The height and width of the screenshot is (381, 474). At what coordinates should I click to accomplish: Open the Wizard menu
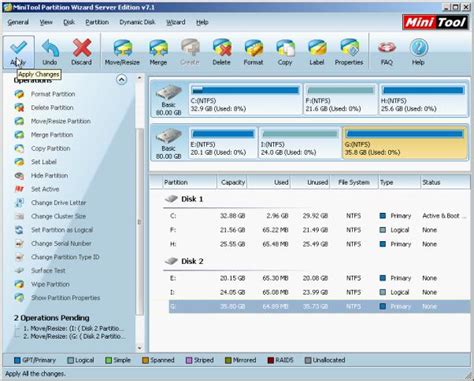[x=176, y=22]
